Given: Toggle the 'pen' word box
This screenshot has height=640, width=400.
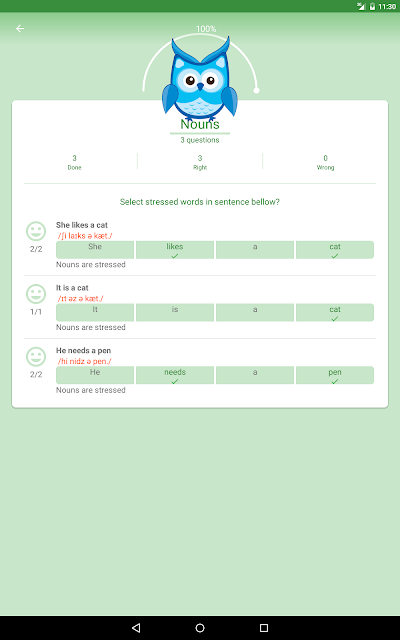Looking at the screenshot, I should tap(335, 376).
